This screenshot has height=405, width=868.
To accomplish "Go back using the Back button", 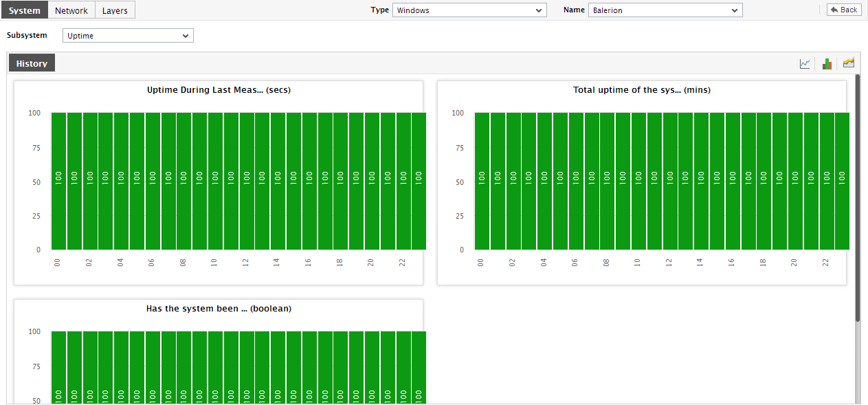I will [x=844, y=10].
